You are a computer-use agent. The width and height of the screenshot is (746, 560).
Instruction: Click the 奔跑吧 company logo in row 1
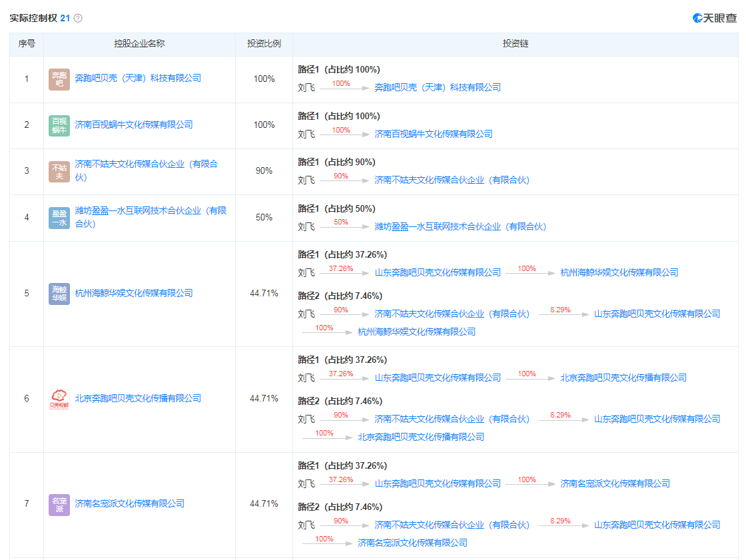[59, 78]
